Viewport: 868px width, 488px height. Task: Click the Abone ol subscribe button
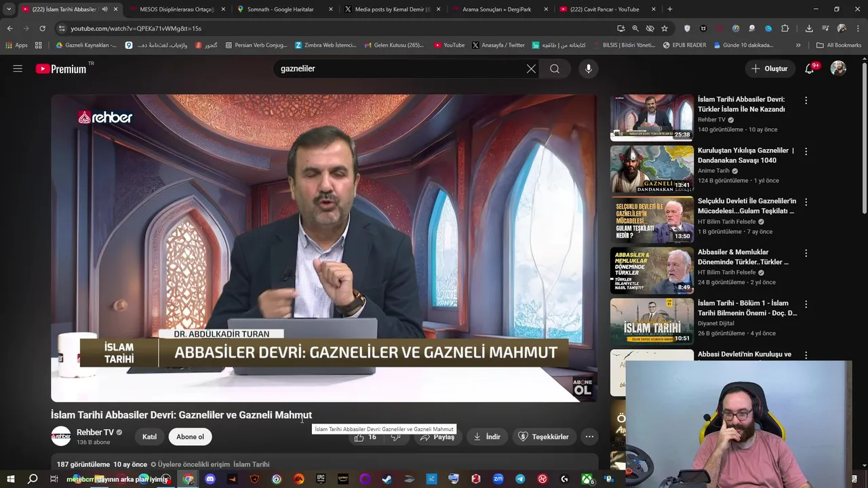click(x=190, y=437)
